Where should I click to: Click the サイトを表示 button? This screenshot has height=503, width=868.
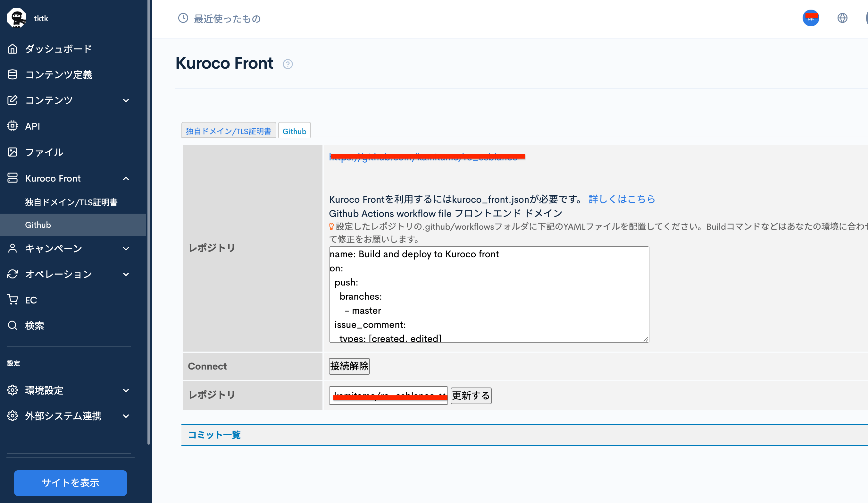pos(70,483)
